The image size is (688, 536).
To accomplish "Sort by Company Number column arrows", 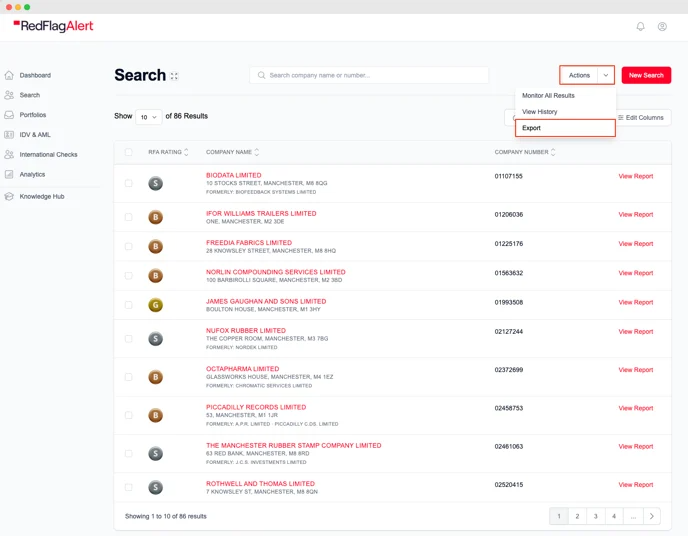I will tap(553, 152).
